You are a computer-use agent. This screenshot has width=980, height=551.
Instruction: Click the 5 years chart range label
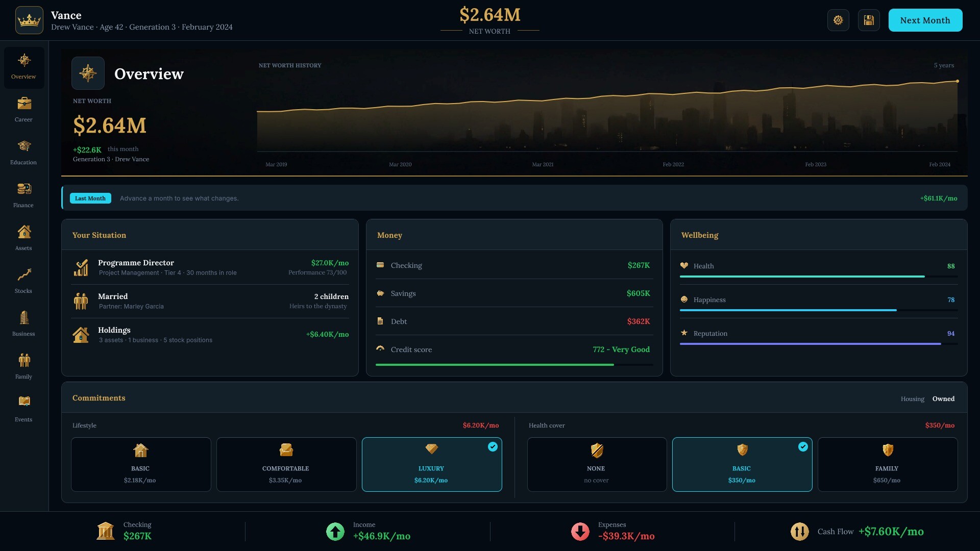[x=944, y=65]
